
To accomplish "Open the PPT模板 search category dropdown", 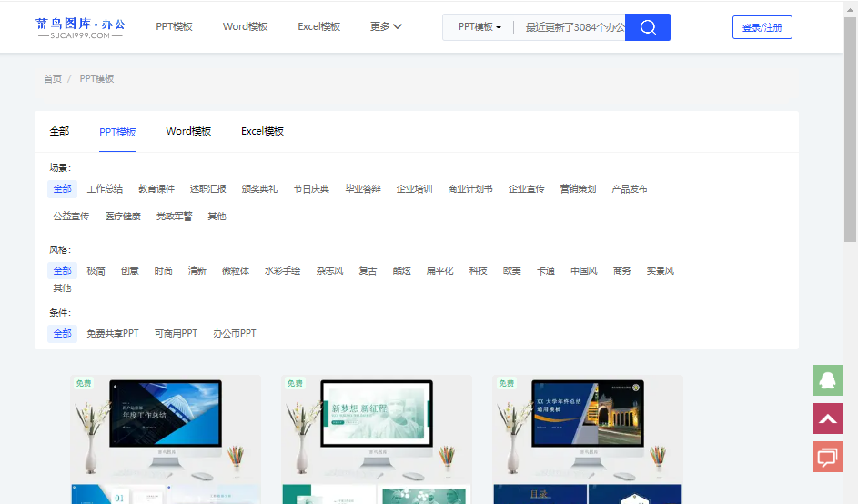I will pos(479,26).
